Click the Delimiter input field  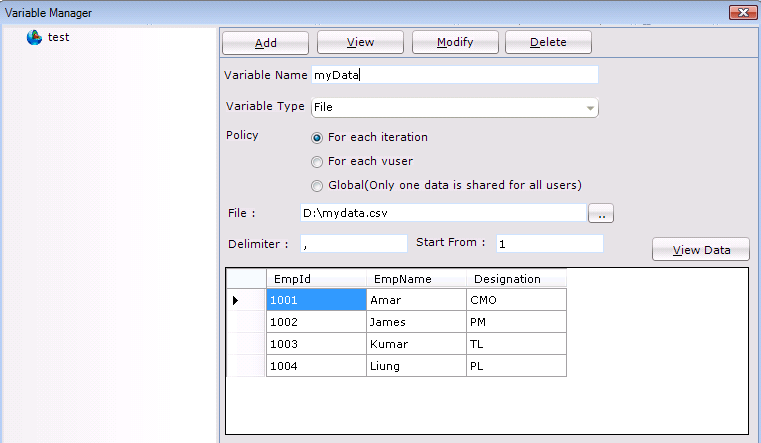point(352,243)
